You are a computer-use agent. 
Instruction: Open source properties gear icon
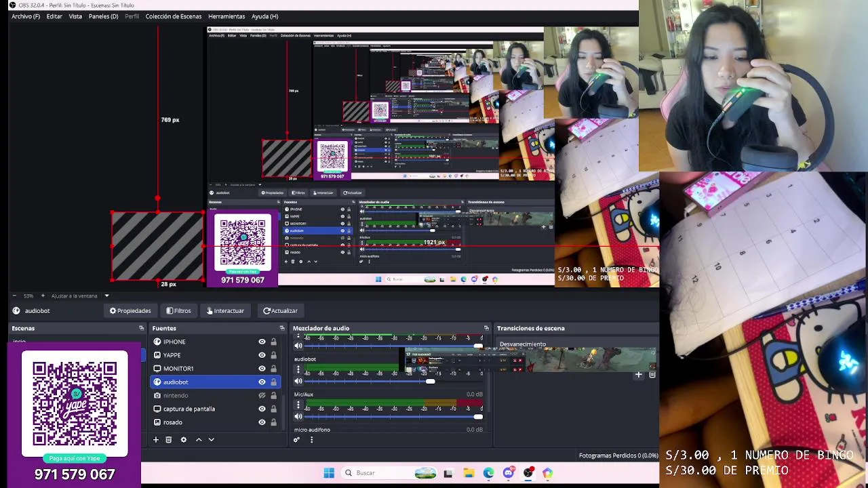(x=183, y=440)
